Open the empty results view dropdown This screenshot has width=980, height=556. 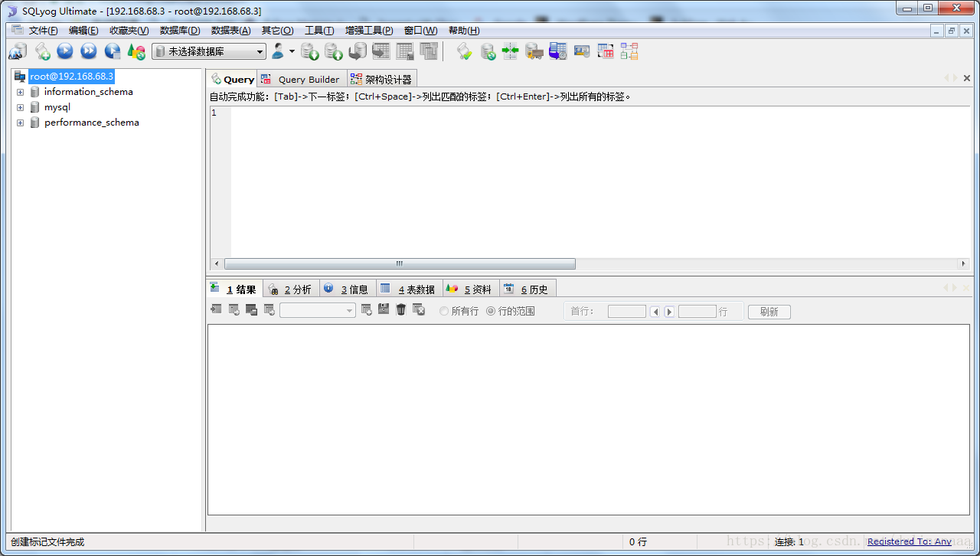coord(318,310)
